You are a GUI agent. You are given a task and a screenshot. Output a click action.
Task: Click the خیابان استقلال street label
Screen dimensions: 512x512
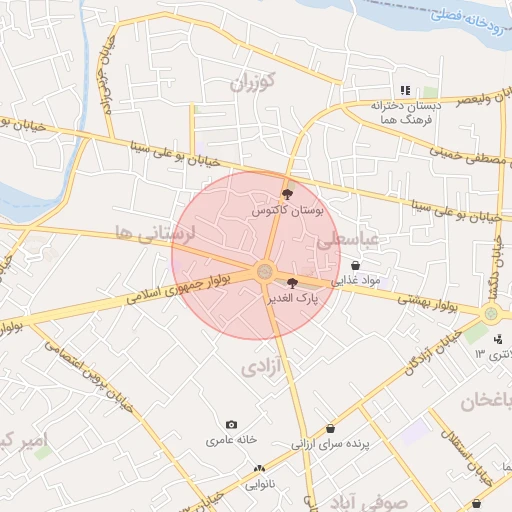[x=466, y=458]
